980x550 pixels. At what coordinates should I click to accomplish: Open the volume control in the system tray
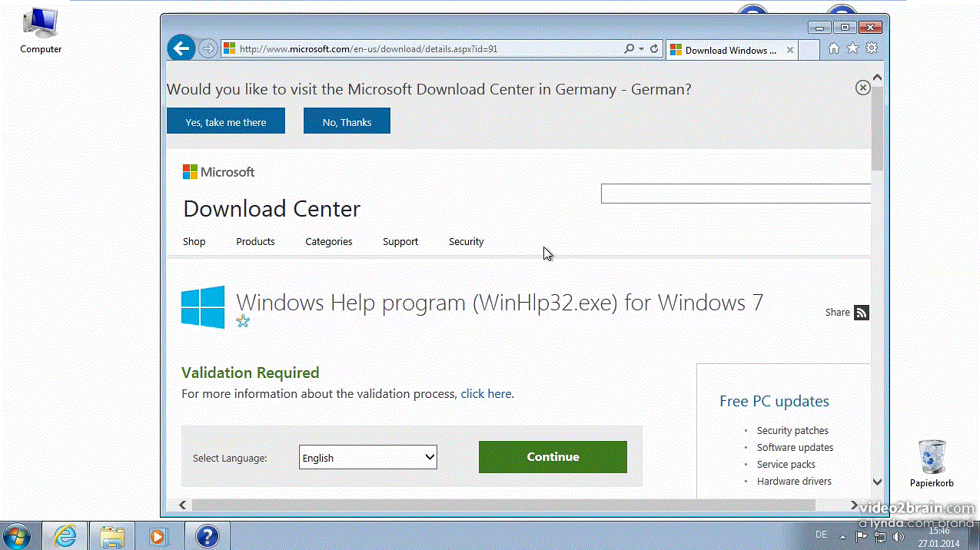pos(899,535)
